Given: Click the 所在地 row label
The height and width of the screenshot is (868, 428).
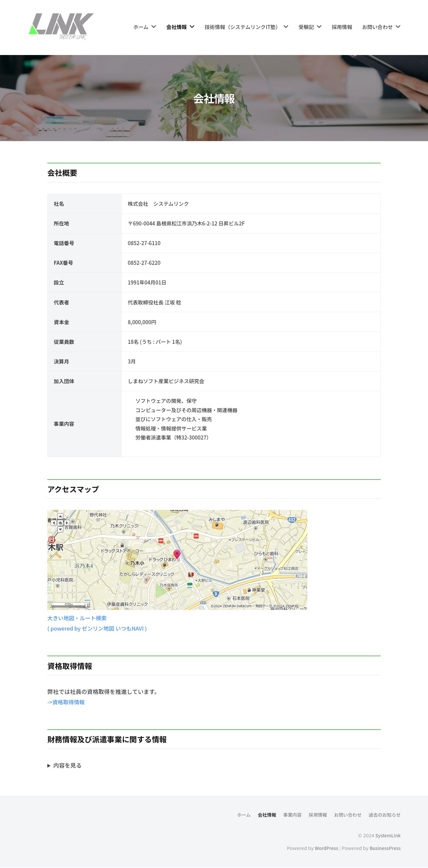Looking at the screenshot, I should tap(61, 223).
